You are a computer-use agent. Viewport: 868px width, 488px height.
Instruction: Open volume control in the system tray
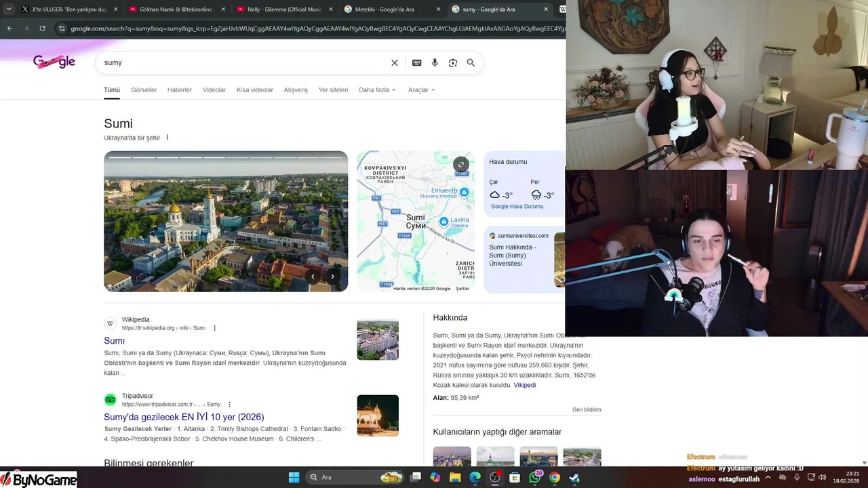[823, 477]
